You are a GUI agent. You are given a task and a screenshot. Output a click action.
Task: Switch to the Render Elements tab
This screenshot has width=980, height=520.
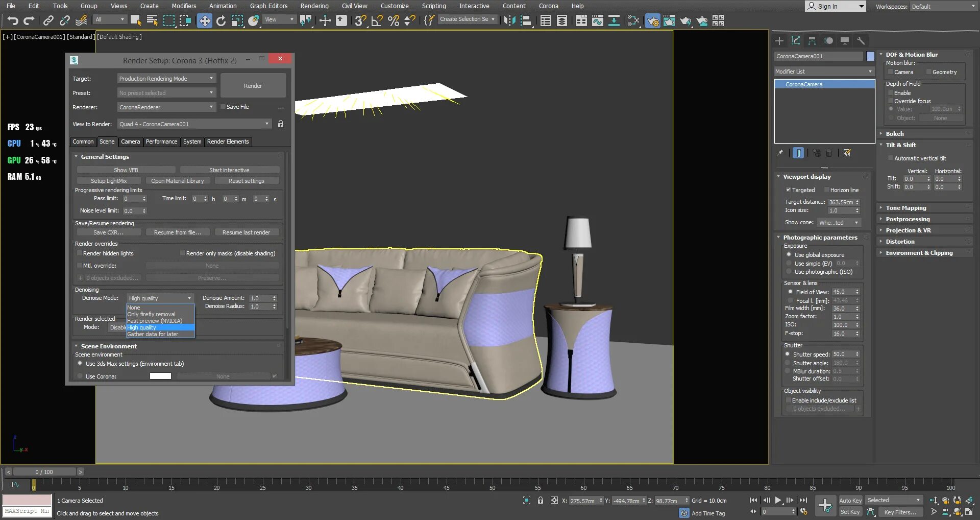click(228, 141)
